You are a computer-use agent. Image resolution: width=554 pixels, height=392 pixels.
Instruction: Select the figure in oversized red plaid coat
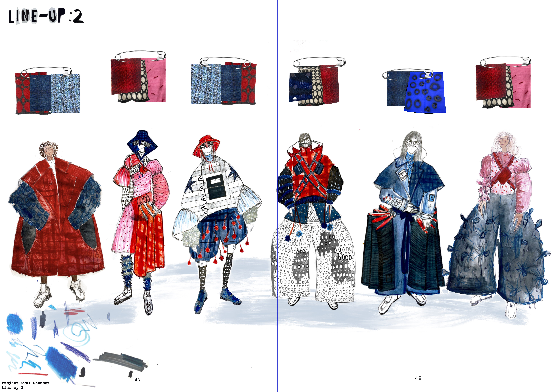coord(57,224)
